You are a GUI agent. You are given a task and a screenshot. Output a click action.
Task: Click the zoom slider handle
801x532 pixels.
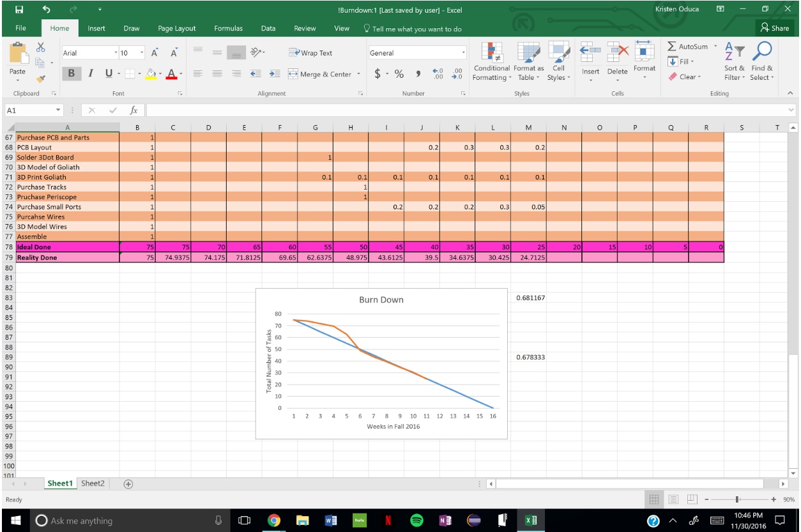(738, 499)
